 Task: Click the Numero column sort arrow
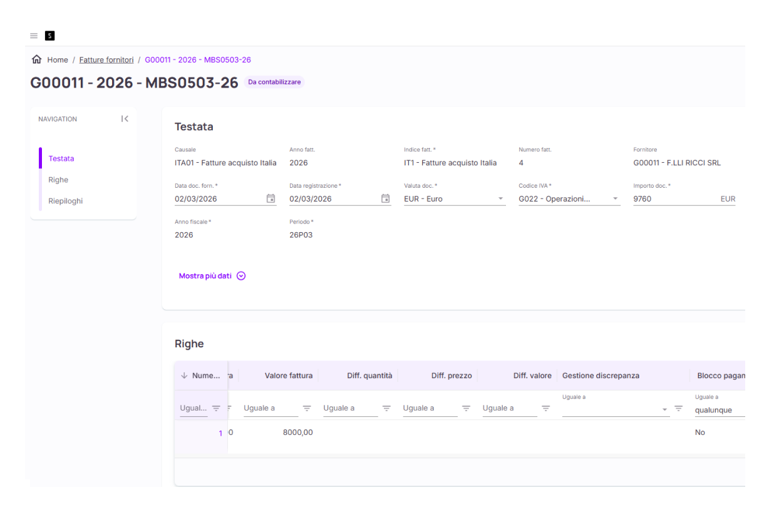pyautogui.click(x=184, y=376)
